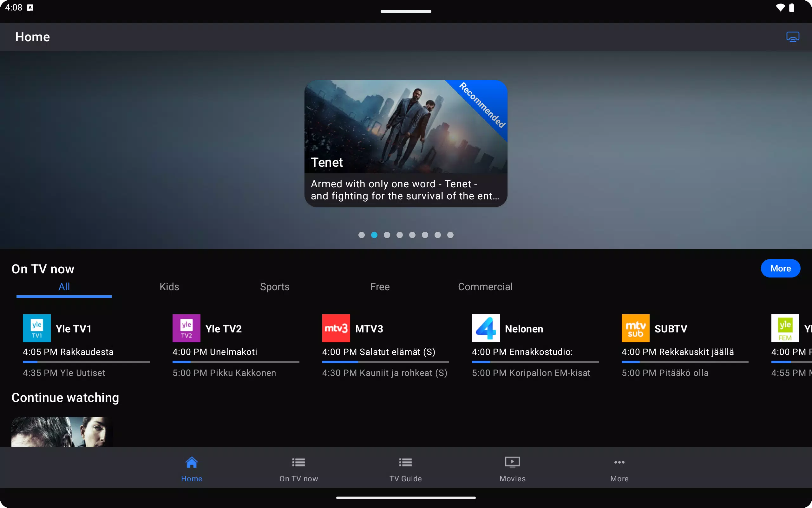Tap the On TV now list icon
This screenshot has height=508, width=812.
pos(298,462)
